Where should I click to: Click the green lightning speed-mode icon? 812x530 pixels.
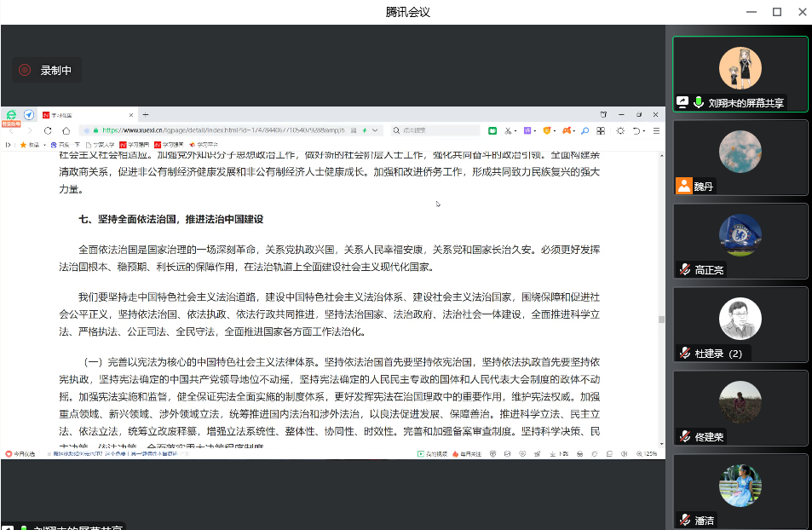pyautogui.click(x=365, y=130)
